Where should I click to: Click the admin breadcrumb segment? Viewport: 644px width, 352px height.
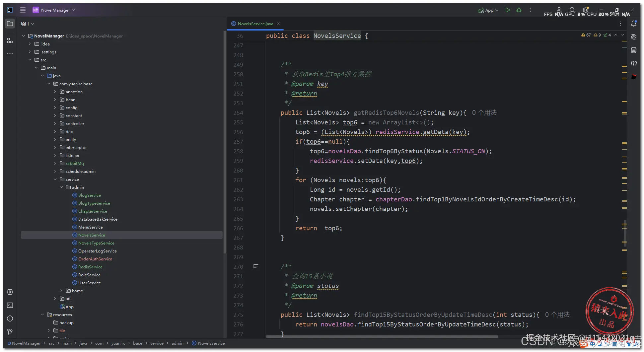pos(177,343)
